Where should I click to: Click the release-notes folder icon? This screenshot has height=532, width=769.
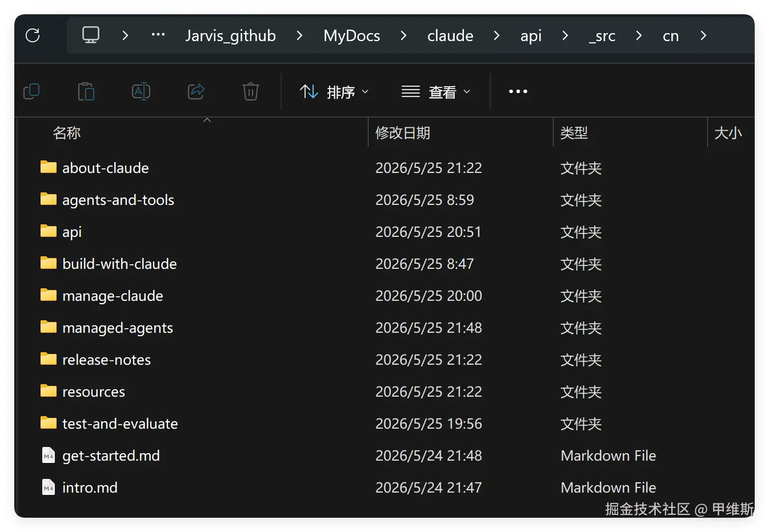49,359
